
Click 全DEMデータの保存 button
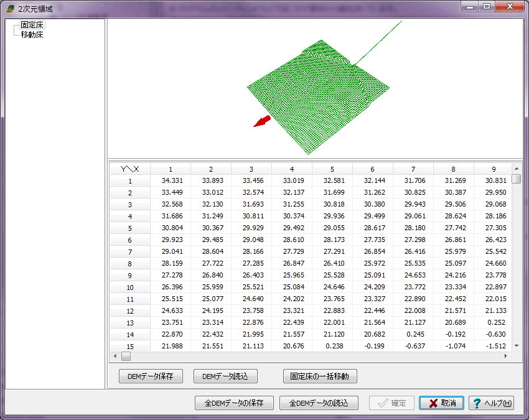coord(234,403)
